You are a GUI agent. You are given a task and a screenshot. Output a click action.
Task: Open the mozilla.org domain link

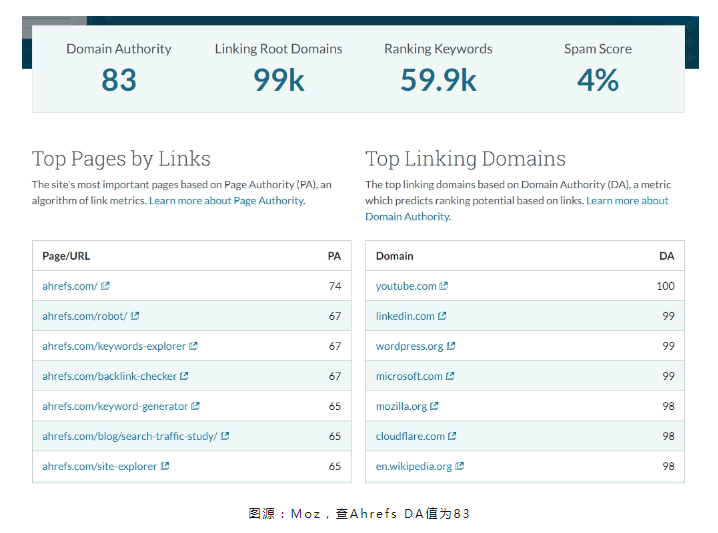(x=401, y=406)
